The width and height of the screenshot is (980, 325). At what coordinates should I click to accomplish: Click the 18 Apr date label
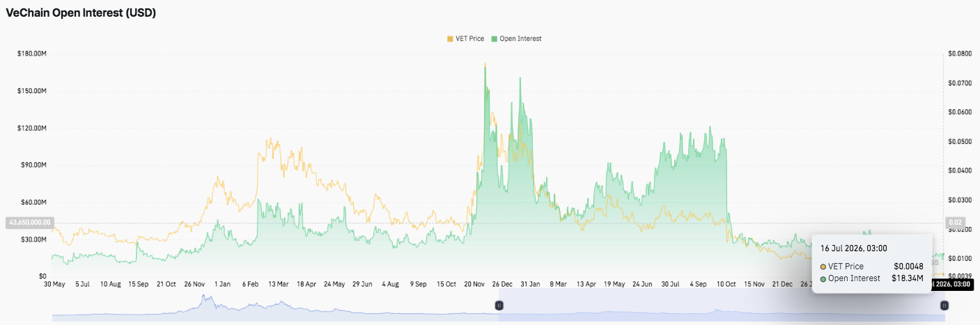point(306,284)
